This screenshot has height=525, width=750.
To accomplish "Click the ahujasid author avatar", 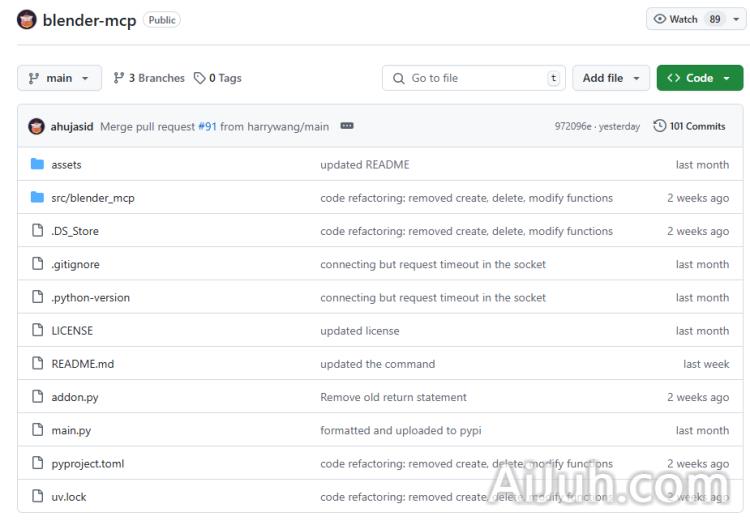I will 36,127.
